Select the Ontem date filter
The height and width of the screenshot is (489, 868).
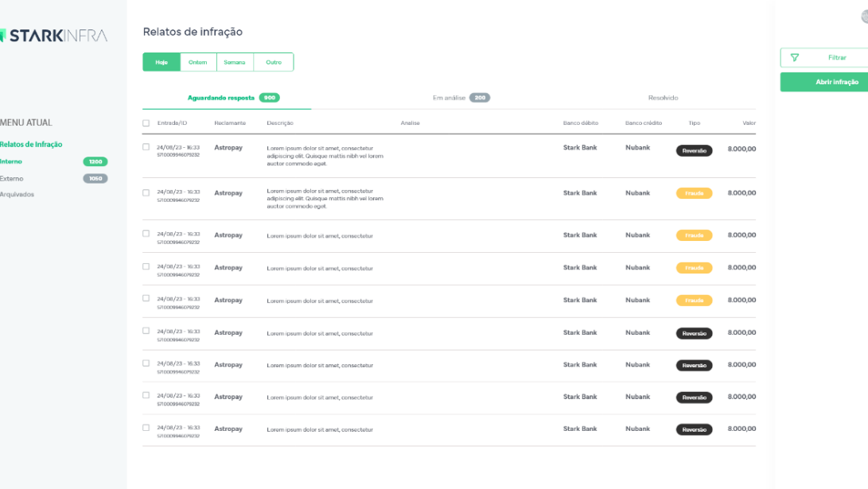point(198,62)
